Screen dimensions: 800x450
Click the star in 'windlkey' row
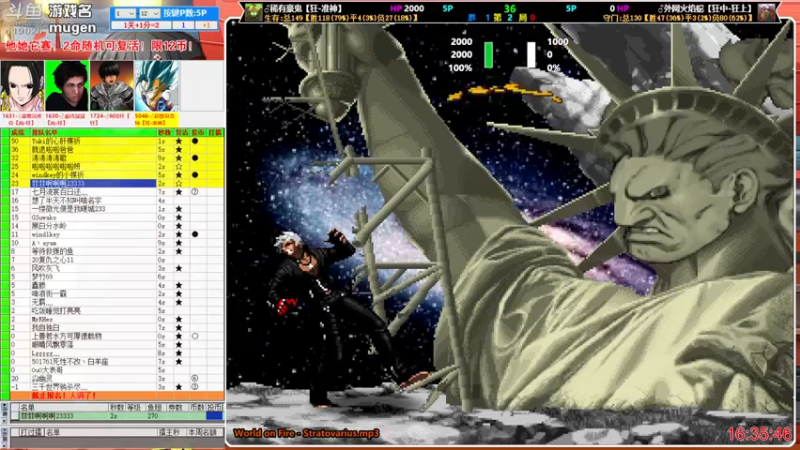click(x=179, y=234)
